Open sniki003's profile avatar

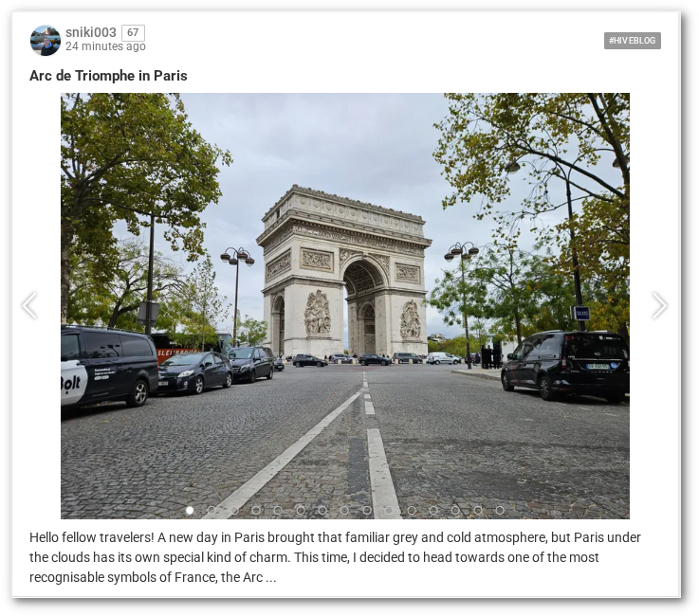[x=46, y=41]
